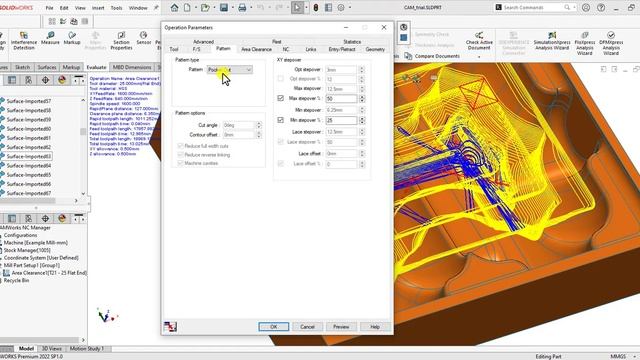Open the File menu
The height and width of the screenshot is (360, 640).
[x=49, y=8]
